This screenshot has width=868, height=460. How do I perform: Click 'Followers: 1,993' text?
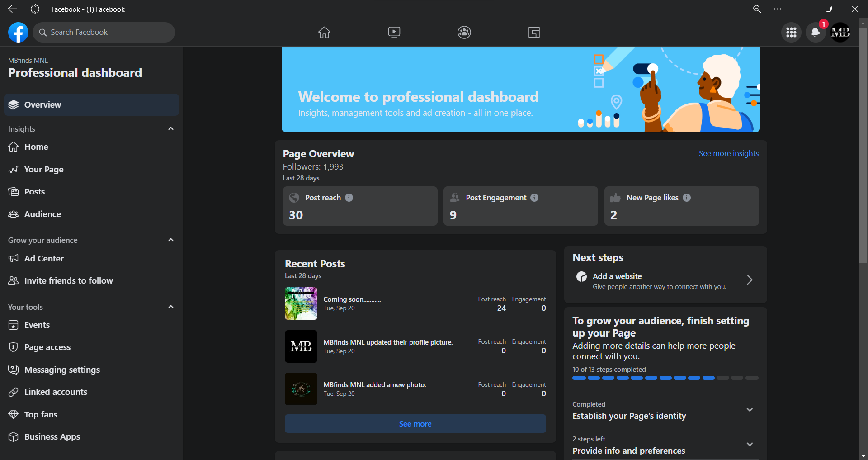(313, 167)
